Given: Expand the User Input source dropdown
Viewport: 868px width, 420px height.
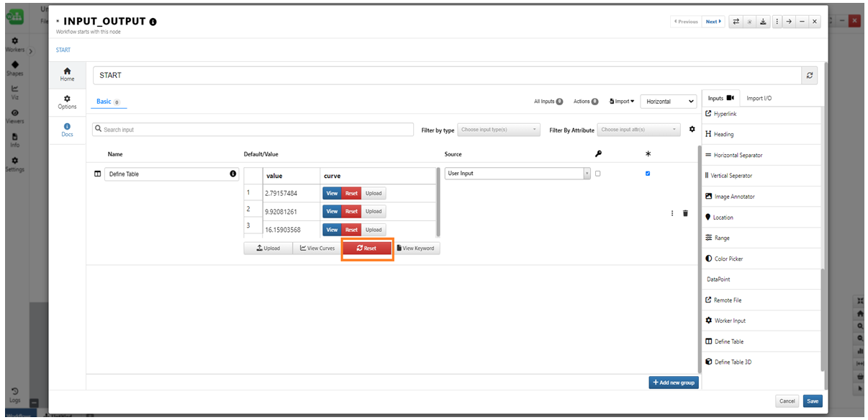Looking at the screenshot, I should 517,174.
